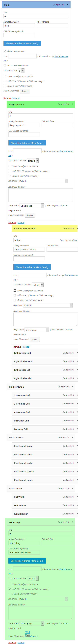Click the Blog Navigation Label field
The image size is (78, 644).
click(19, 26)
